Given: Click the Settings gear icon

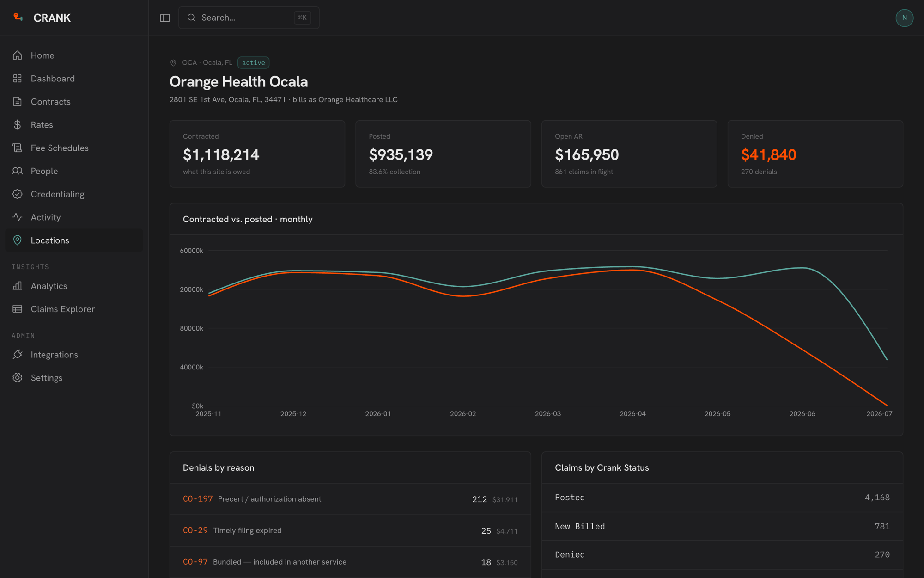Looking at the screenshot, I should tap(18, 378).
